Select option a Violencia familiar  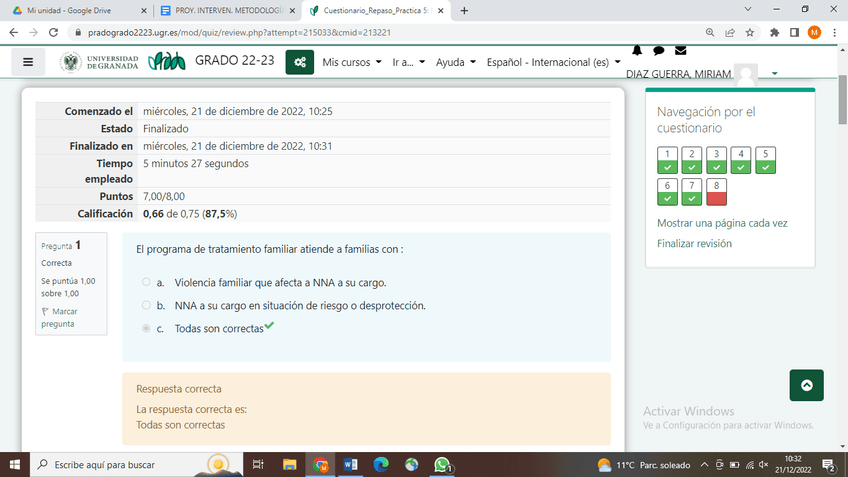click(x=146, y=282)
